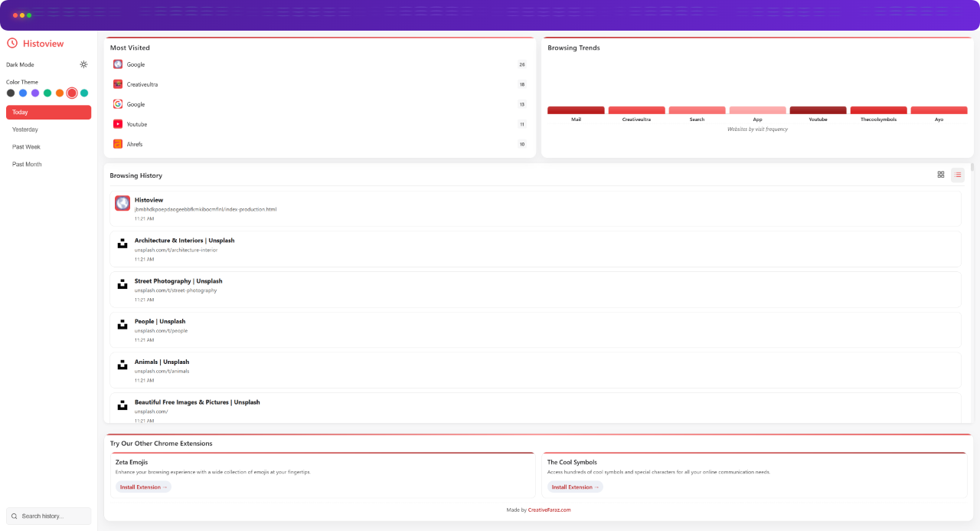The width and height of the screenshot is (980, 531).
Task: Select the Ayo bar in trends chart
Action: tap(939, 110)
